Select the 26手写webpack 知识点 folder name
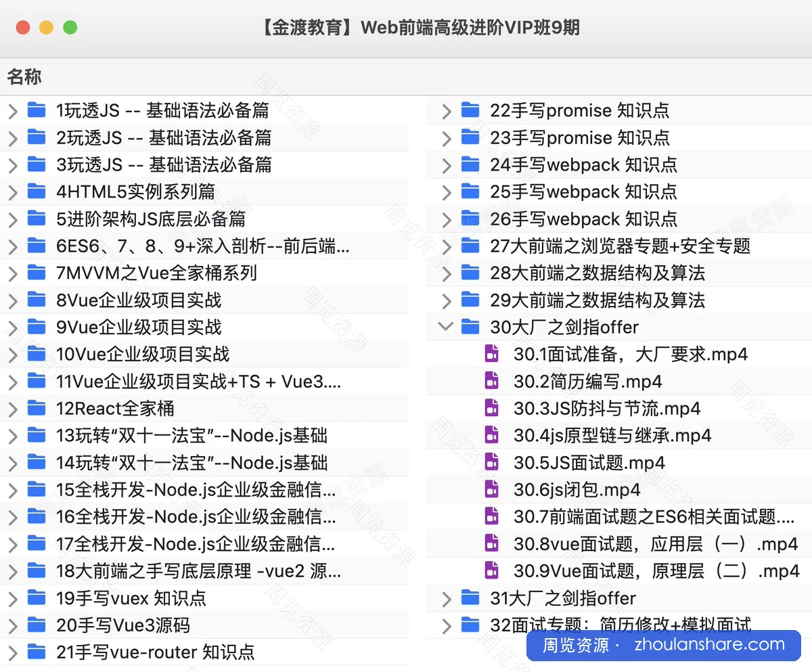Viewport: 812px width, 672px height. (583, 219)
